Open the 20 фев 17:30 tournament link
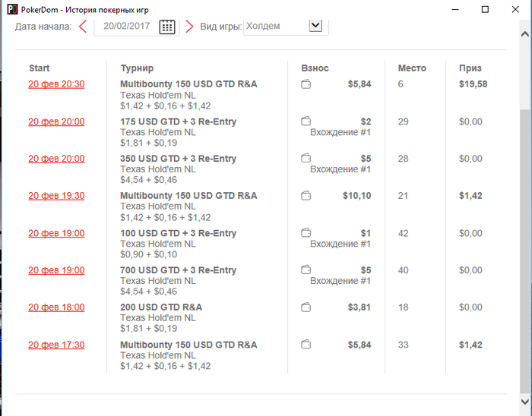This screenshot has width=532, height=416. [56, 345]
